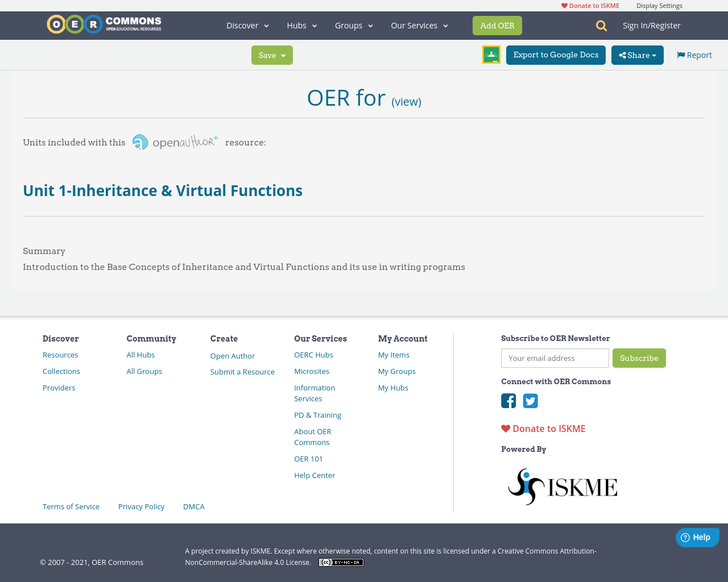Open Unit 1-Inheritance & Virtual Functions
Image resolution: width=728 pixels, height=582 pixels.
click(x=163, y=190)
